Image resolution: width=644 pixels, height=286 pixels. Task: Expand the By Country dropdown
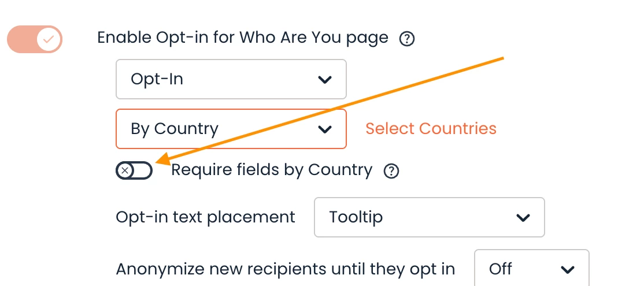click(231, 129)
